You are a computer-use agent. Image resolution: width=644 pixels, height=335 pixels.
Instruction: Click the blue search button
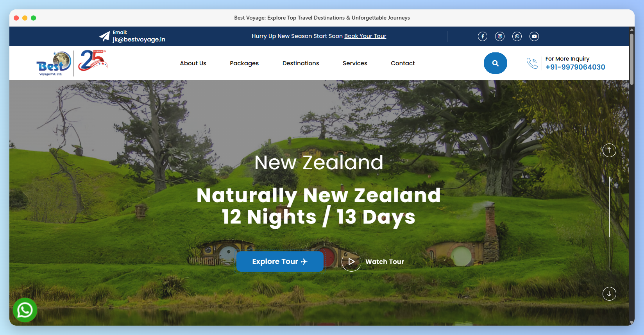[x=496, y=63]
